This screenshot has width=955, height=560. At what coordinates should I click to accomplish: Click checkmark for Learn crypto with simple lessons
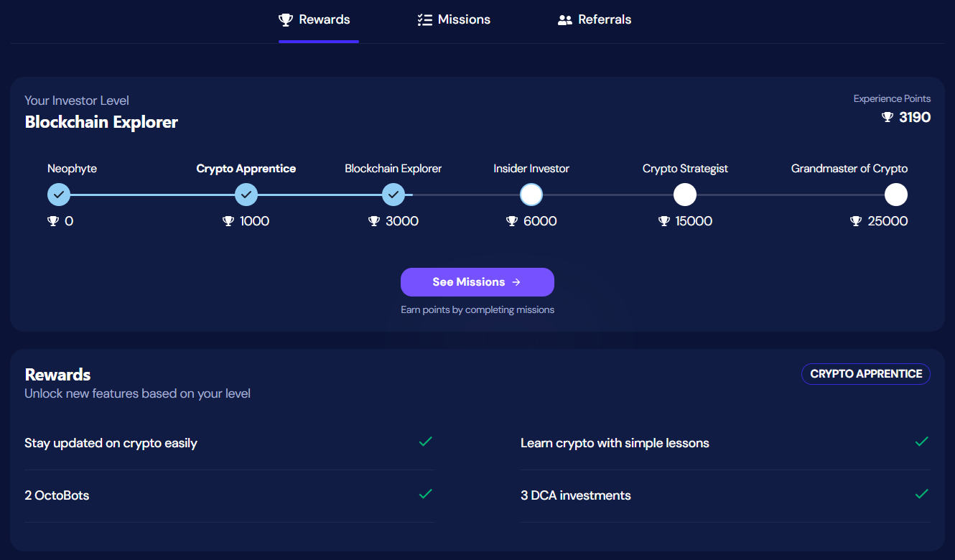tap(922, 442)
